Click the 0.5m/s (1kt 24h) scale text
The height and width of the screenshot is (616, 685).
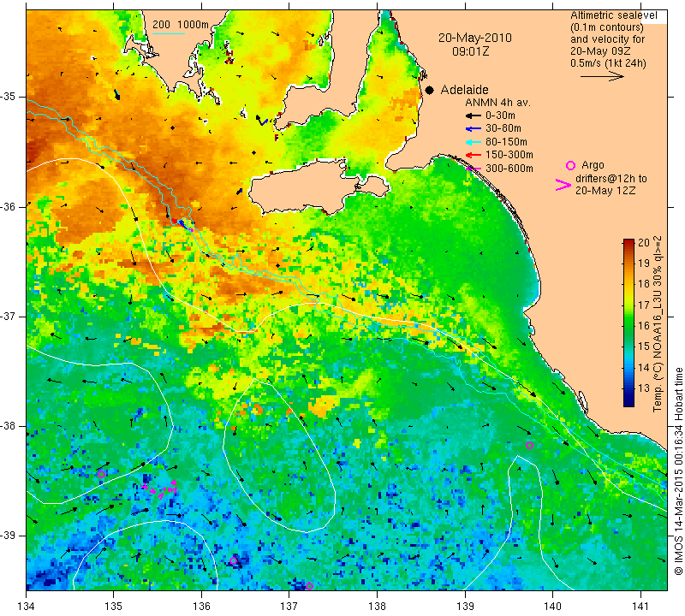click(x=608, y=63)
